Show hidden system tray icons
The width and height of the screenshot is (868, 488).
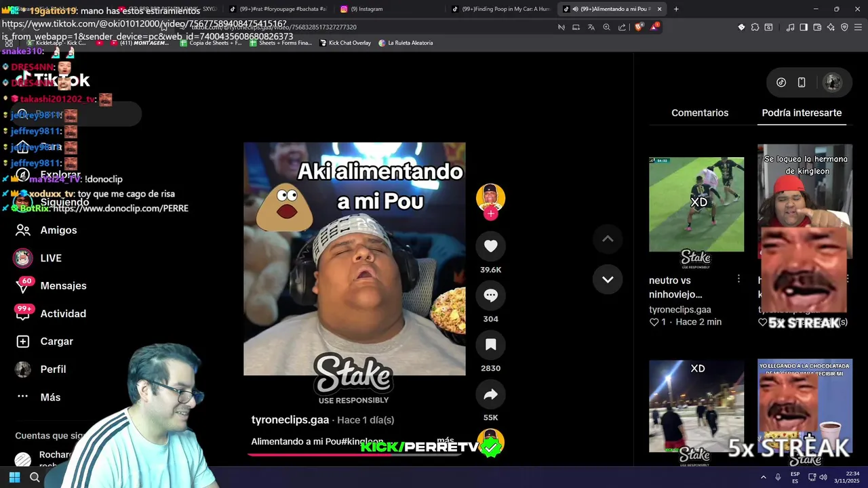pyautogui.click(x=763, y=477)
